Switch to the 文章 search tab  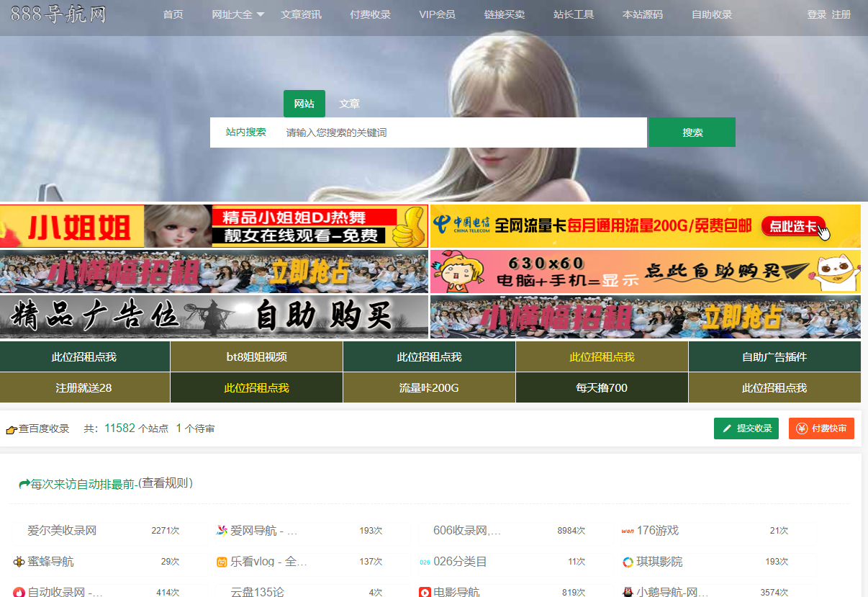(x=350, y=104)
